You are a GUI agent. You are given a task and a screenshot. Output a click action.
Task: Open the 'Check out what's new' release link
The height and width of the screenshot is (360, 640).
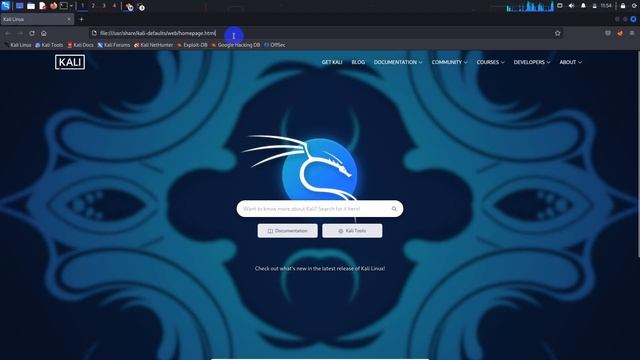pyautogui.click(x=320, y=269)
